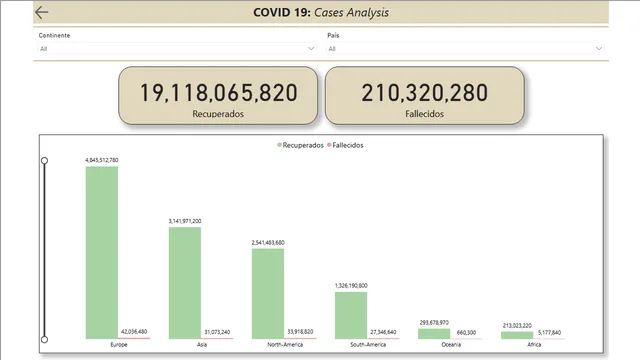This screenshot has width=640, height=360.
Task: Click the Oceania axis label
Action: (x=451, y=344)
